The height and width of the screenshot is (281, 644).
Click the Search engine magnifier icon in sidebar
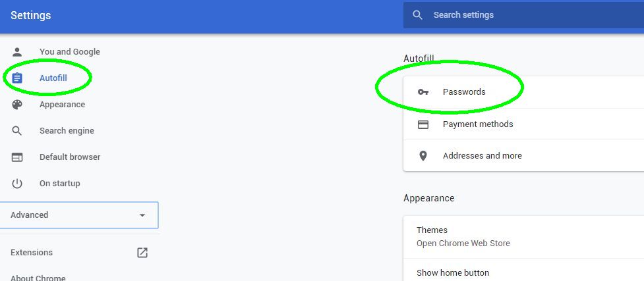point(17,131)
